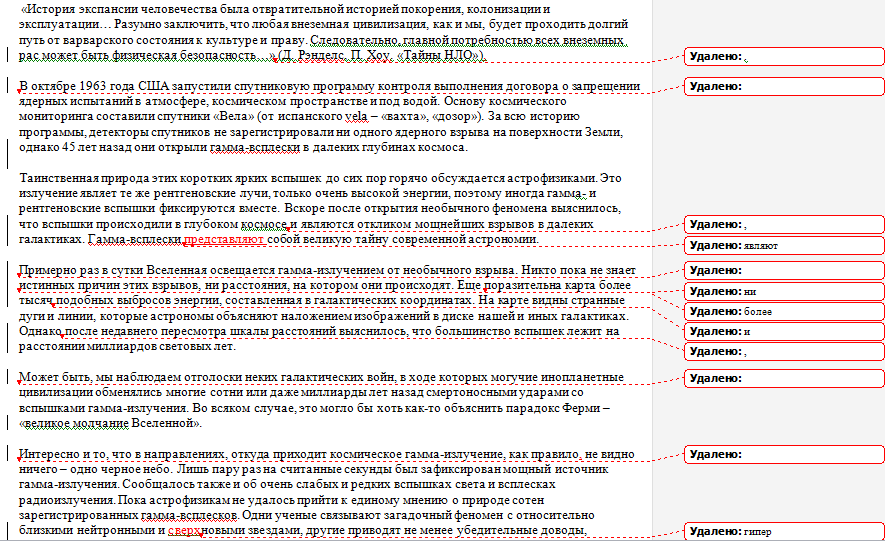Click the underlined word 'гамма-всплесков'

pyautogui.click(x=188, y=515)
